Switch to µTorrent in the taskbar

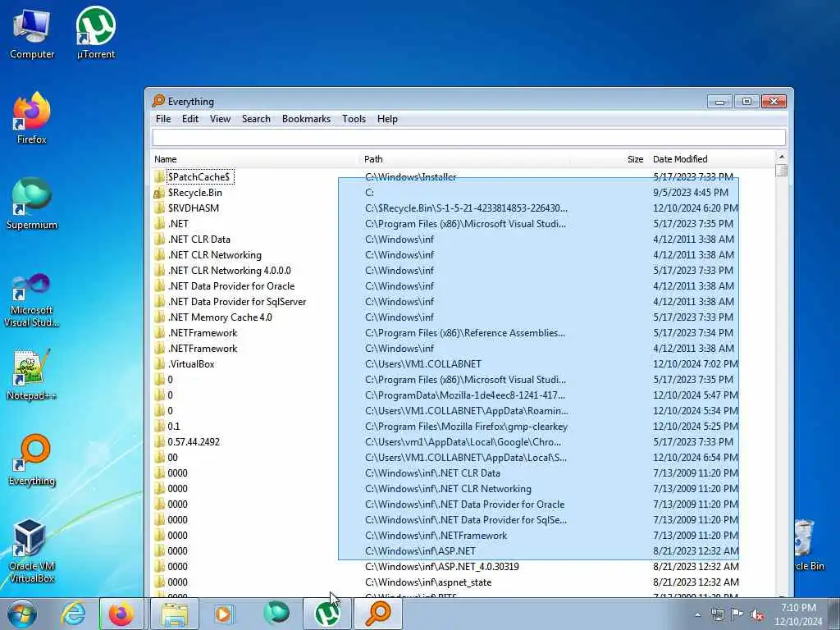[x=326, y=614]
